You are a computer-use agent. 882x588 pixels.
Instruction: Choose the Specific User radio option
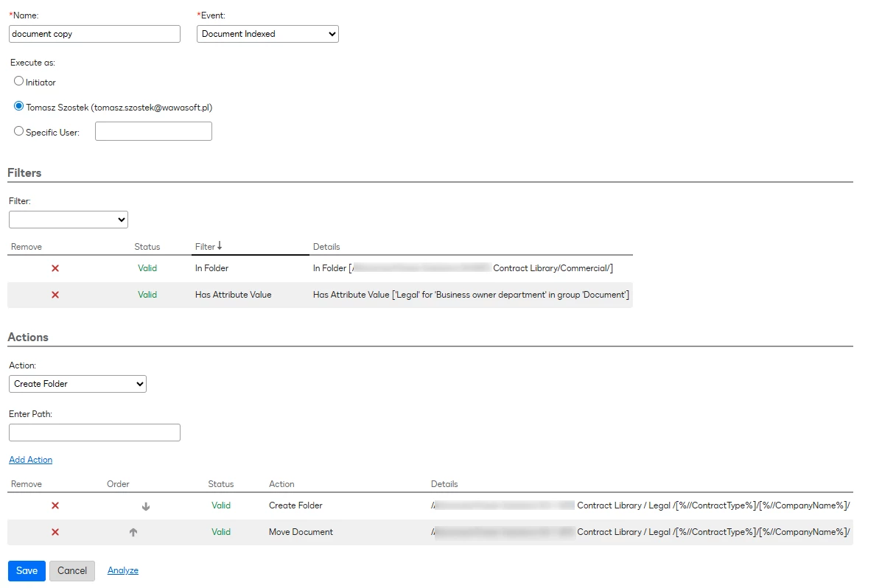click(x=18, y=131)
